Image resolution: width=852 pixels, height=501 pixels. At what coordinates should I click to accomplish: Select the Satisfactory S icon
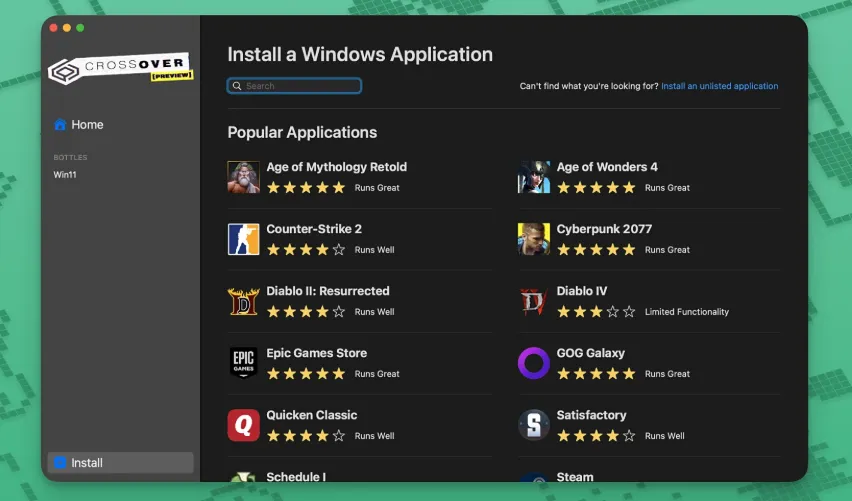tap(534, 425)
